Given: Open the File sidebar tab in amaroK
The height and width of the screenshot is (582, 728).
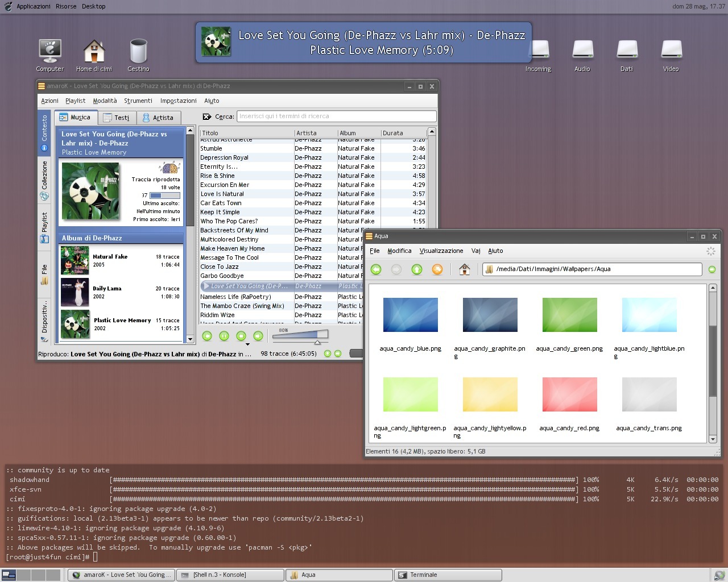Looking at the screenshot, I should point(44,274).
